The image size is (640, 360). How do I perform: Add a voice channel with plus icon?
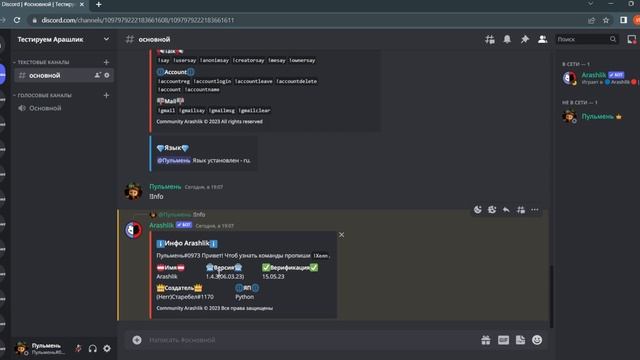coord(107,95)
